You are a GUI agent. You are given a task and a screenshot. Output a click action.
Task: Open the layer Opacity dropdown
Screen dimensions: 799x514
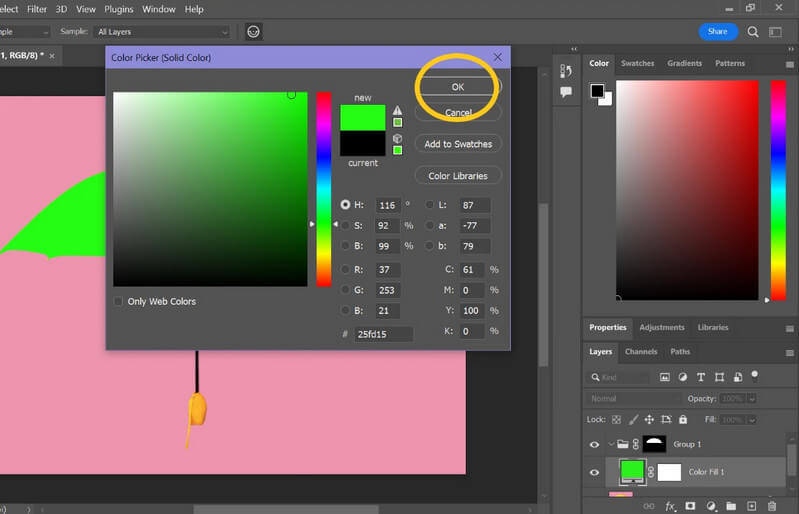752,398
